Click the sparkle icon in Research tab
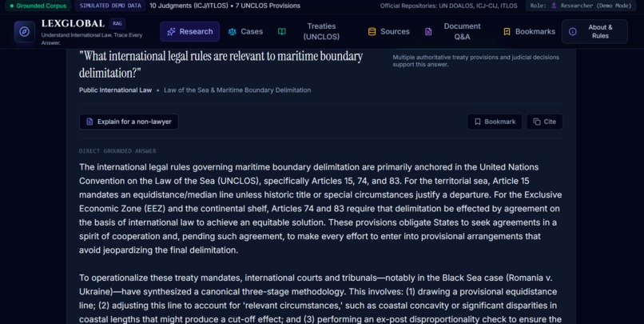Image resolution: width=644 pixels, height=324 pixels. click(x=171, y=32)
